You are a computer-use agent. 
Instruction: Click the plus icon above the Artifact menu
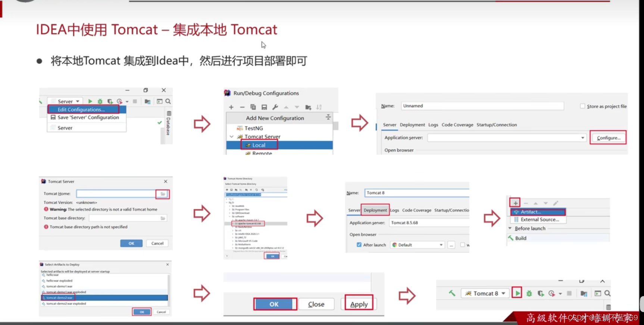click(x=515, y=203)
